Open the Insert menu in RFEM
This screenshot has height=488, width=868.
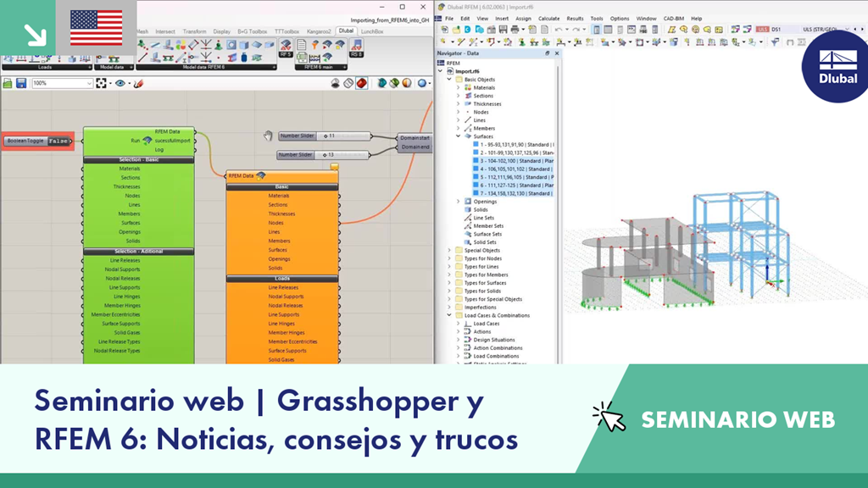[x=502, y=19]
